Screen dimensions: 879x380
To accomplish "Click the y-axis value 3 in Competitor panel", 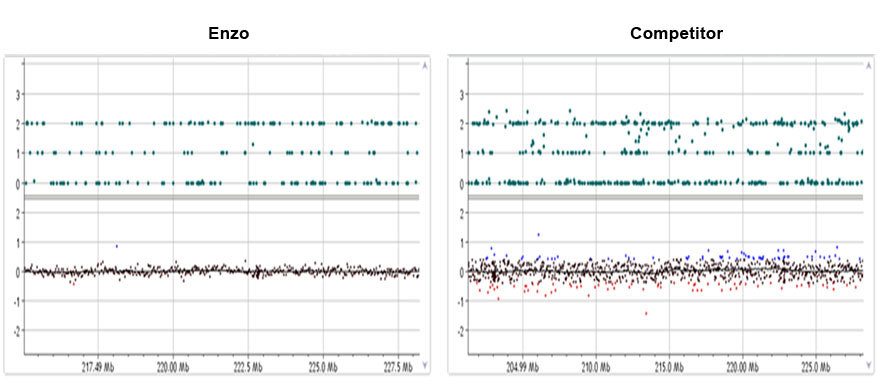I will [x=461, y=94].
